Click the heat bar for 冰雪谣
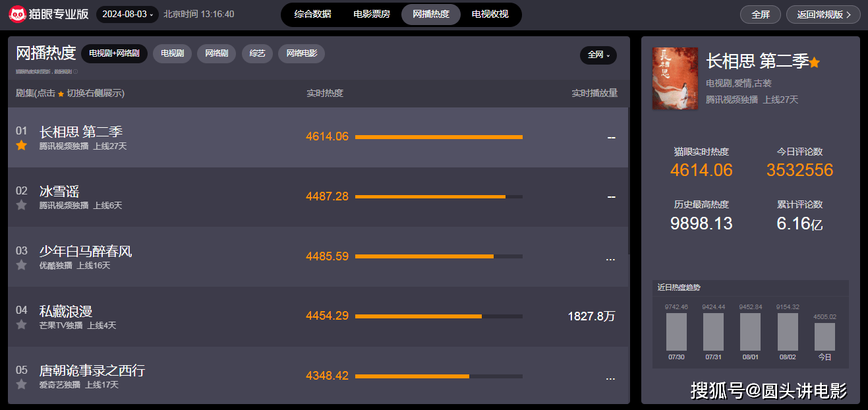Viewport: 868px width, 410px height. coord(439,196)
